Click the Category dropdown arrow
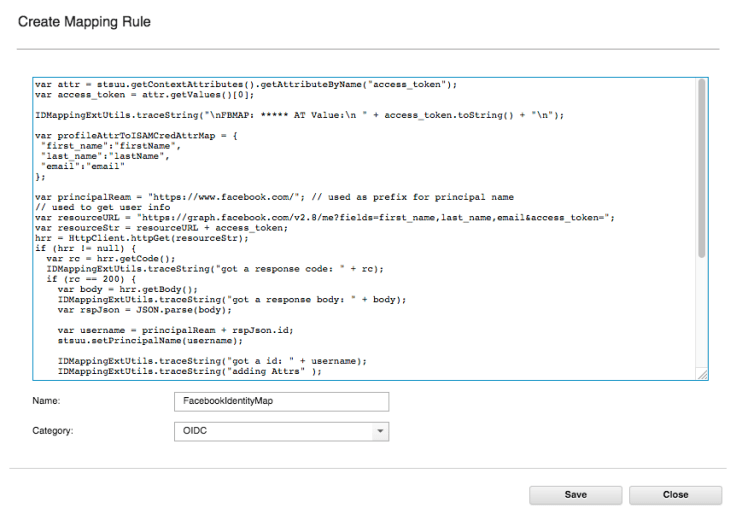Viewport: 736px width, 514px height. [x=380, y=431]
